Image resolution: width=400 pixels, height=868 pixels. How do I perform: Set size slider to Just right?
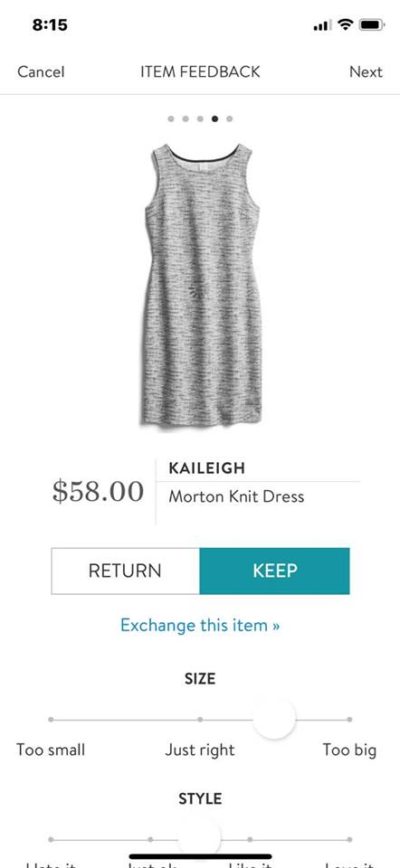[x=200, y=720]
